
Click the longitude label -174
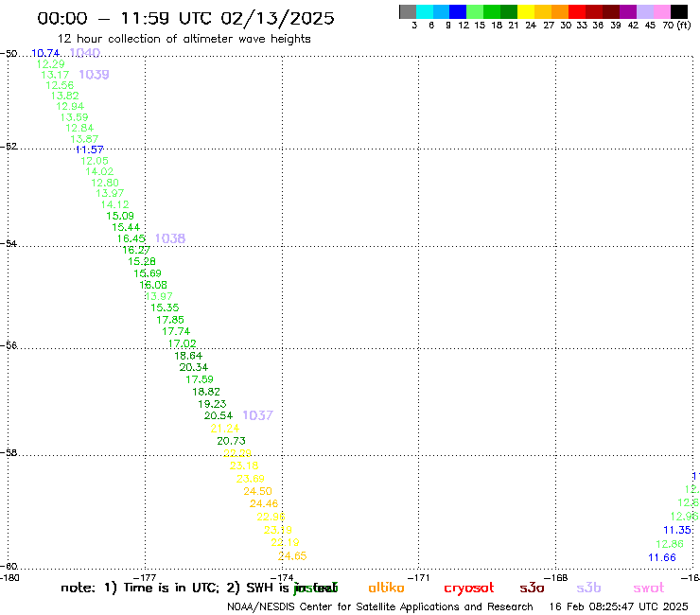pyautogui.click(x=282, y=577)
